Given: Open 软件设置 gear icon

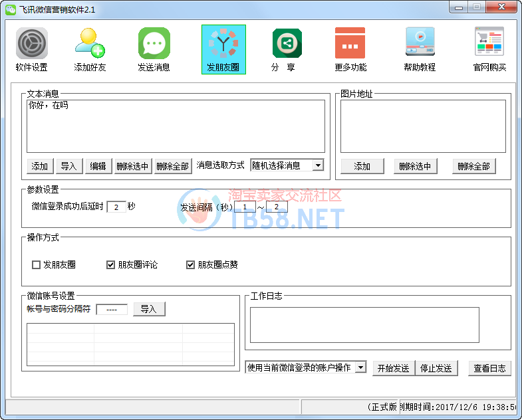Looking at the screenshot, I should tap(32, 43).
